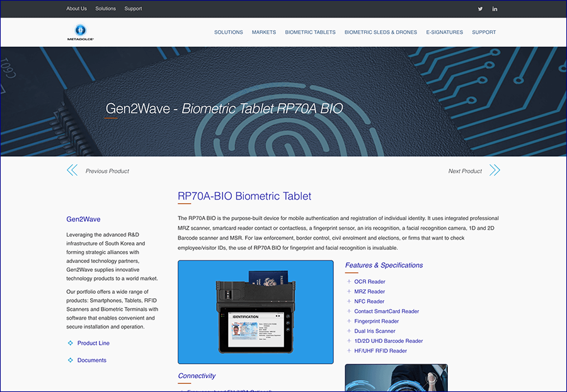Open the Gen2Wave link in the sidebar
This screenshot has width=567, height=392.
(x=83, y=219)
